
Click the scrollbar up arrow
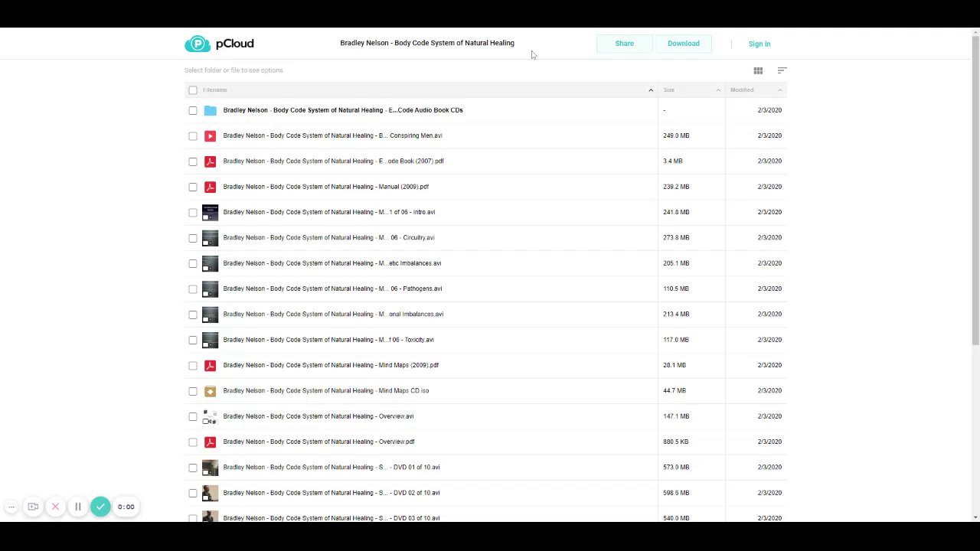click(x=975, y=32)
